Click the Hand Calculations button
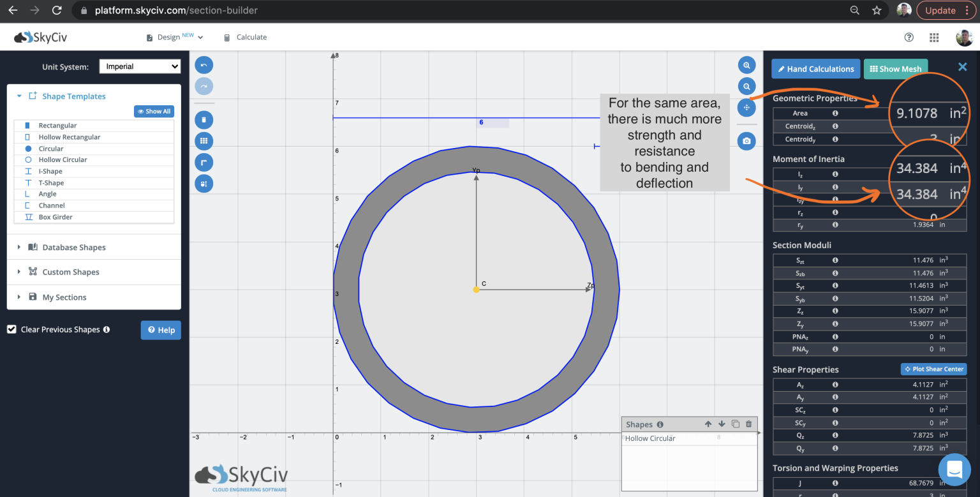The height and width of the screenshot is (497, 980). 815,68
